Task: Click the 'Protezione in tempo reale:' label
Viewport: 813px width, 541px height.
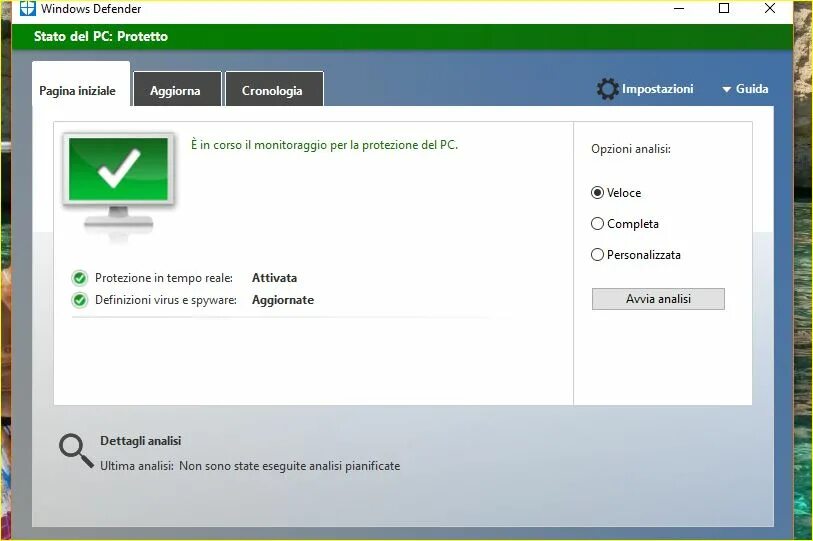Action: 163,278
